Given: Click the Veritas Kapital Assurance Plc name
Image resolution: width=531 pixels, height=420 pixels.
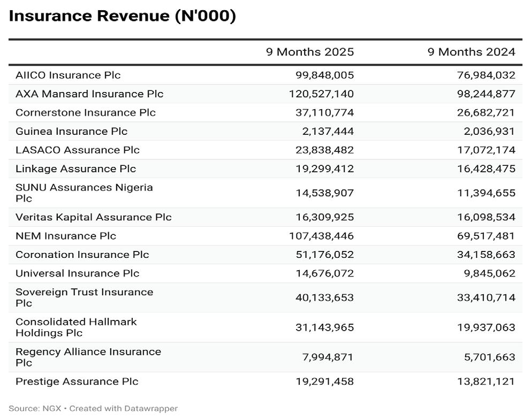Looking at the screenshot, I should [x=94, y=217].
